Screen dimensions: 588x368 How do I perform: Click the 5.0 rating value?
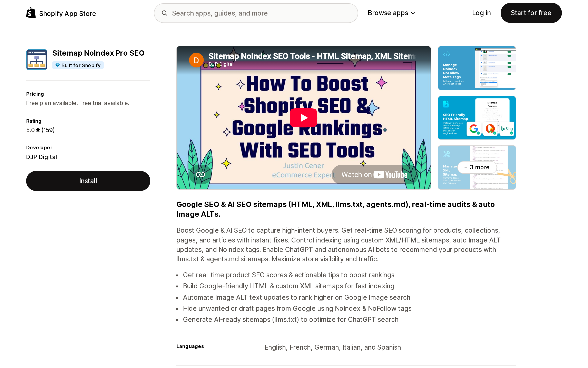point(30,130)
